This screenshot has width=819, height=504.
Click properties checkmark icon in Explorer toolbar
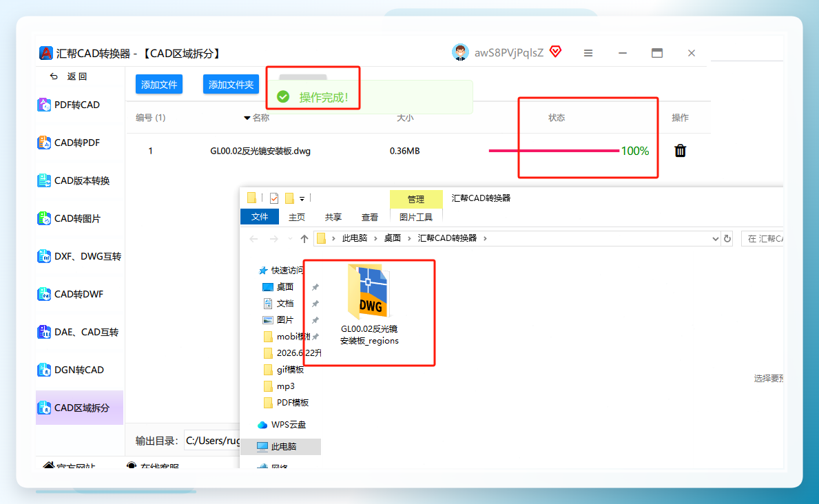pyautogui.click(x=274, y=198)
